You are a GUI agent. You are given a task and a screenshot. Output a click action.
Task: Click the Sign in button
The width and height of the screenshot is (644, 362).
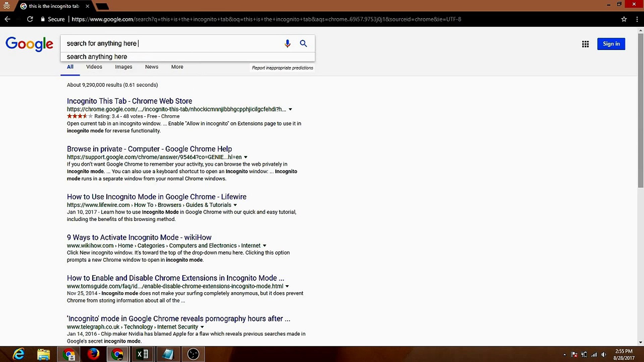pos(611,44)
